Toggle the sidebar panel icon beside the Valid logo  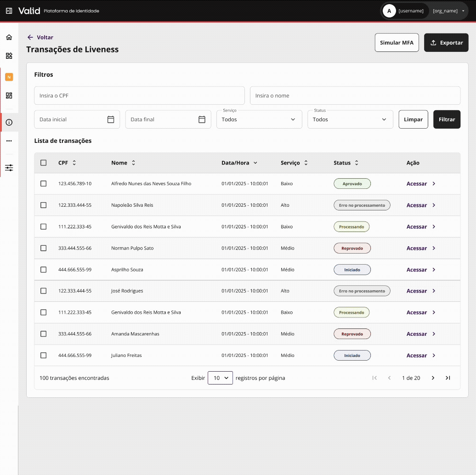click(x=9, y=11)
